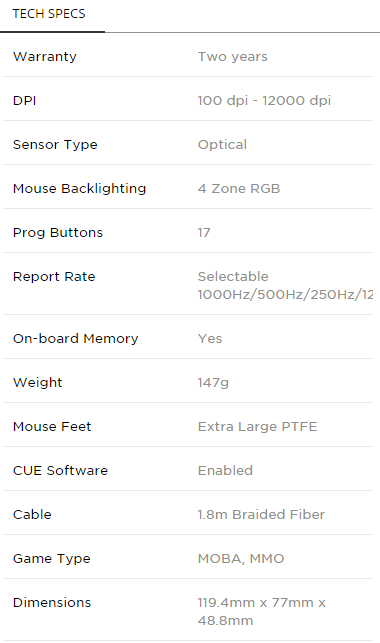Select the On-board Memory label
This screenshot has height=643, width=380.
tap(76, 338)
